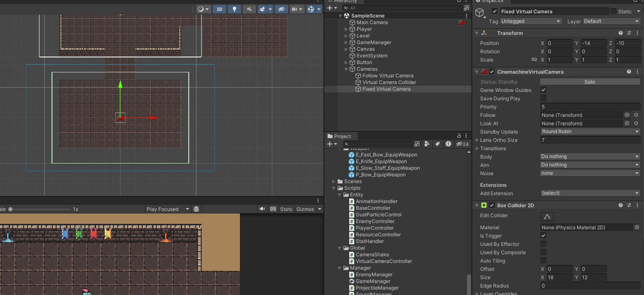Toggle the Project panel lock icon
The width and height of the screenshot is (644, 295).
pyautogui.click(x=459, y=136)
